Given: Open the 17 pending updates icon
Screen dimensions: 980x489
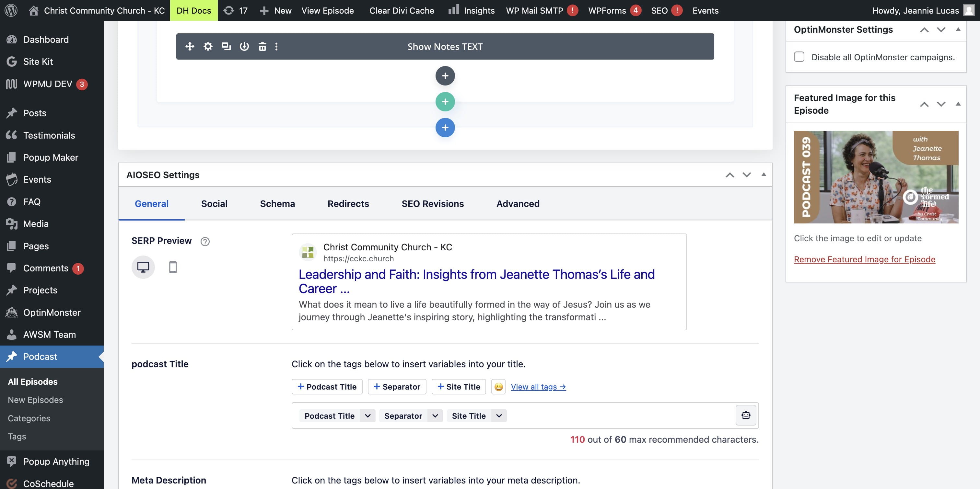Looking at the screenshot, I should tap(236, 10).
